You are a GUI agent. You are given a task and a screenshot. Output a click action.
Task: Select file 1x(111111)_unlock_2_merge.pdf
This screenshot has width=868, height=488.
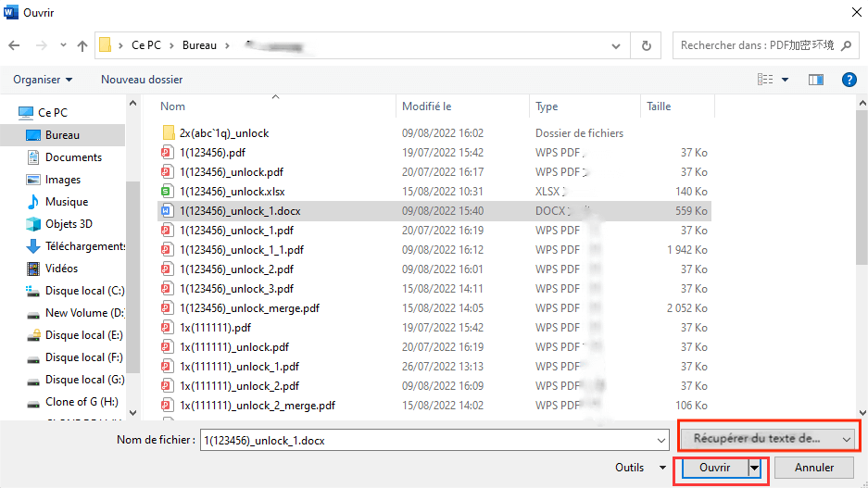[258, 406]
